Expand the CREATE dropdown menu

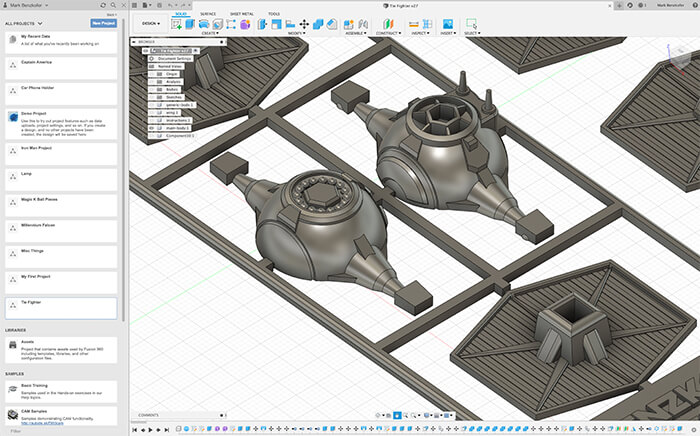[210, 33]
